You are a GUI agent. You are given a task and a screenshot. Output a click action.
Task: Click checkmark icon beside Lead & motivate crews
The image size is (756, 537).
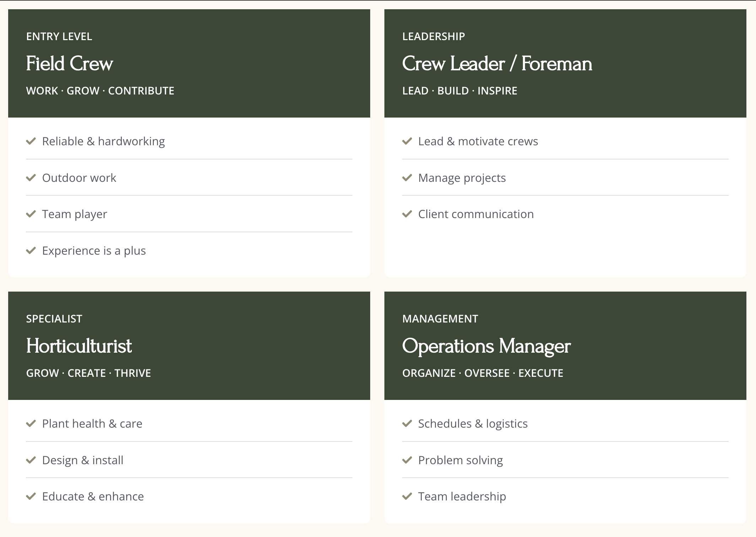(407, 141)
